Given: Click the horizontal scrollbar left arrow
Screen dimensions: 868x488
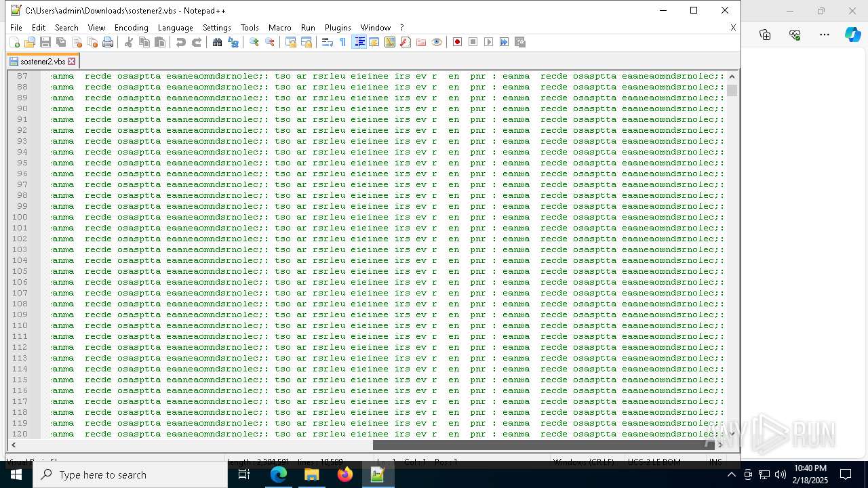Looking at the screenshot, I should (14, 445).
